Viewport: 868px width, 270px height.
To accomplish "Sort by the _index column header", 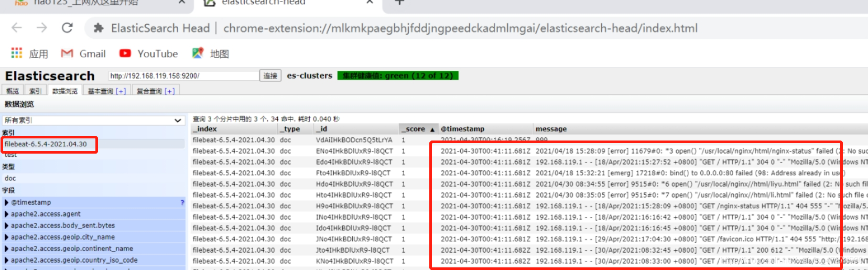I will [234, 129].
